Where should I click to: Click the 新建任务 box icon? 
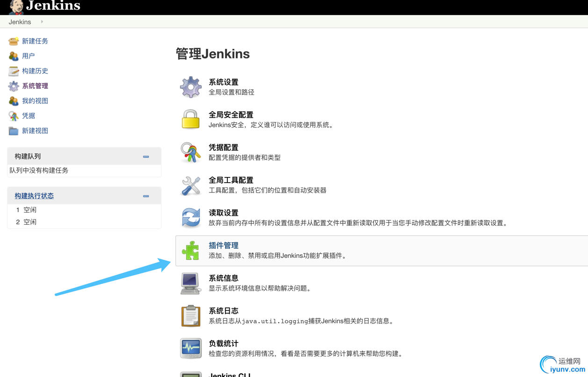pos(14,41)
